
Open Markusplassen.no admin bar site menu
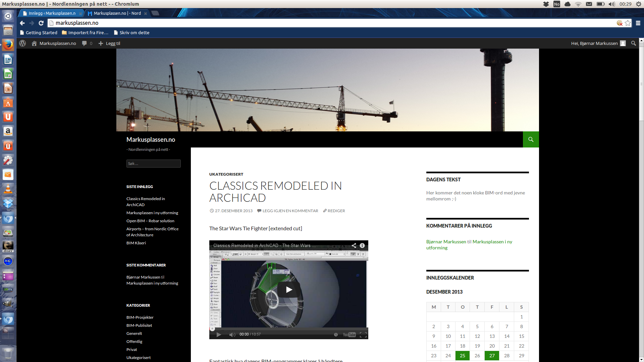pos(54,43)
